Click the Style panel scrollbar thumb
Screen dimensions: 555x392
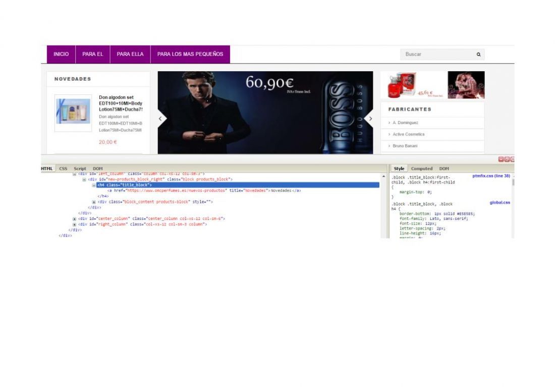tap(513, 182)
